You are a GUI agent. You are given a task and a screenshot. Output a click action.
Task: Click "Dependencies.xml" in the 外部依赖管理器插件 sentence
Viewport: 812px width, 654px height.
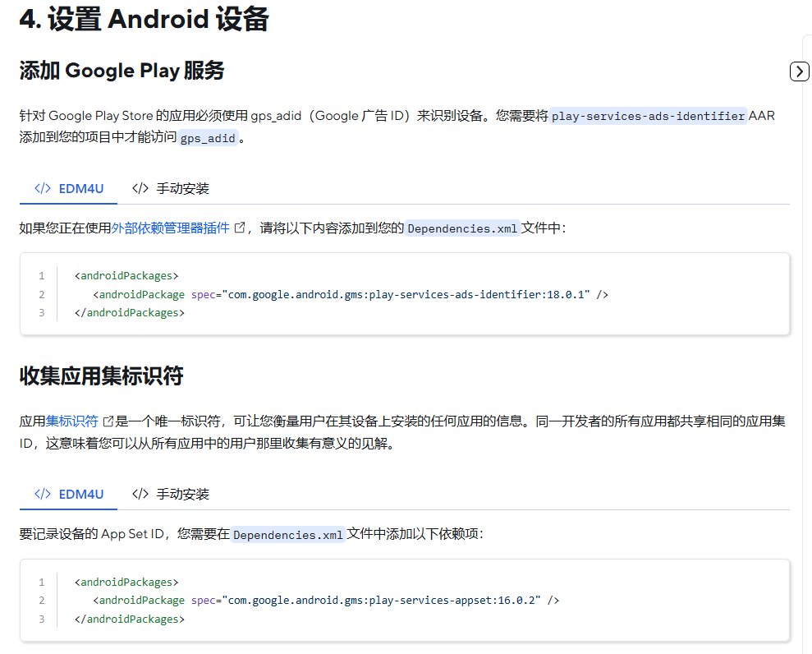[x=462, y=228]
